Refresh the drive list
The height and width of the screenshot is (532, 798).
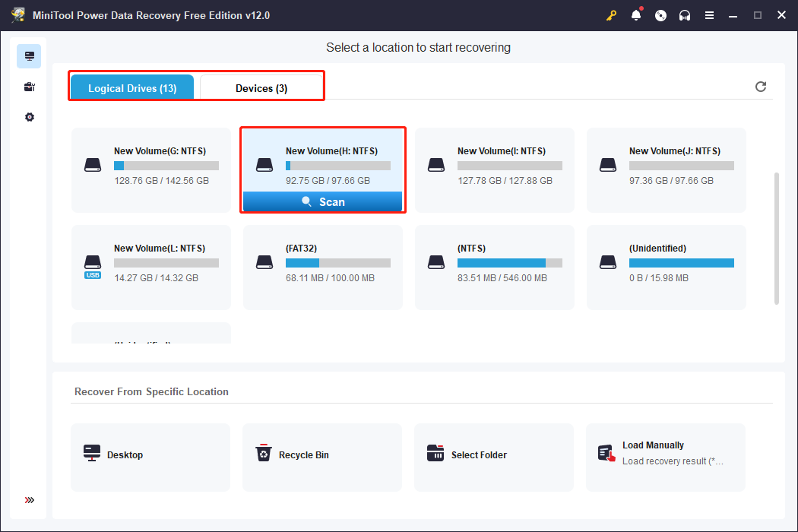pos(760,87)
